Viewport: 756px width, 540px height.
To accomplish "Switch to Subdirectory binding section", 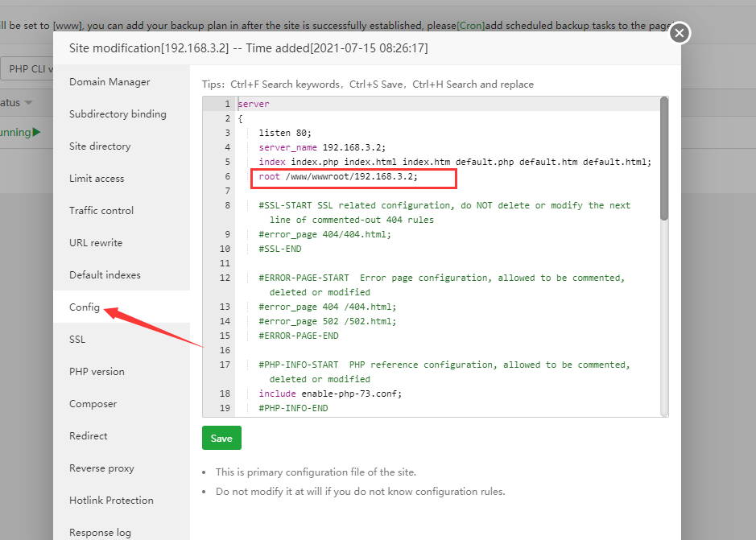I will (x=118, y=114).
